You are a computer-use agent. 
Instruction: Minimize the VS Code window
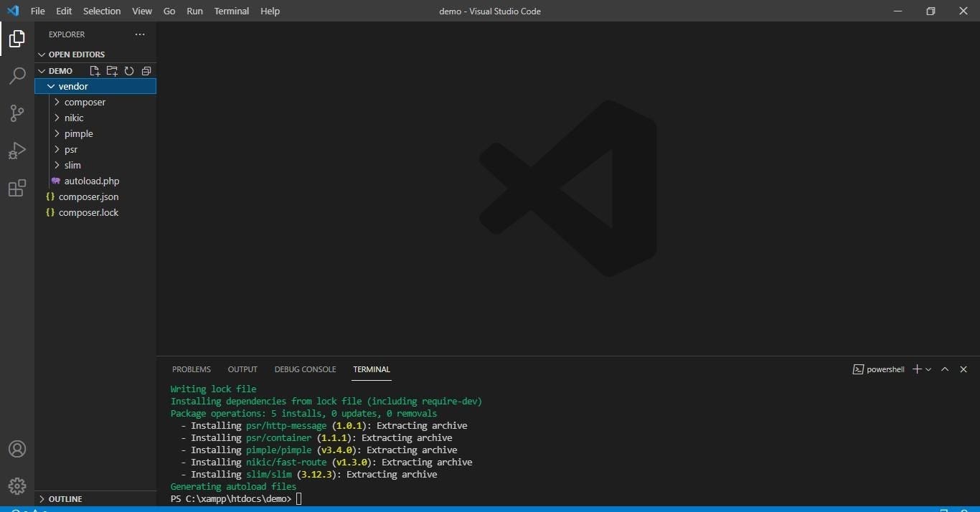pos(898,11)
